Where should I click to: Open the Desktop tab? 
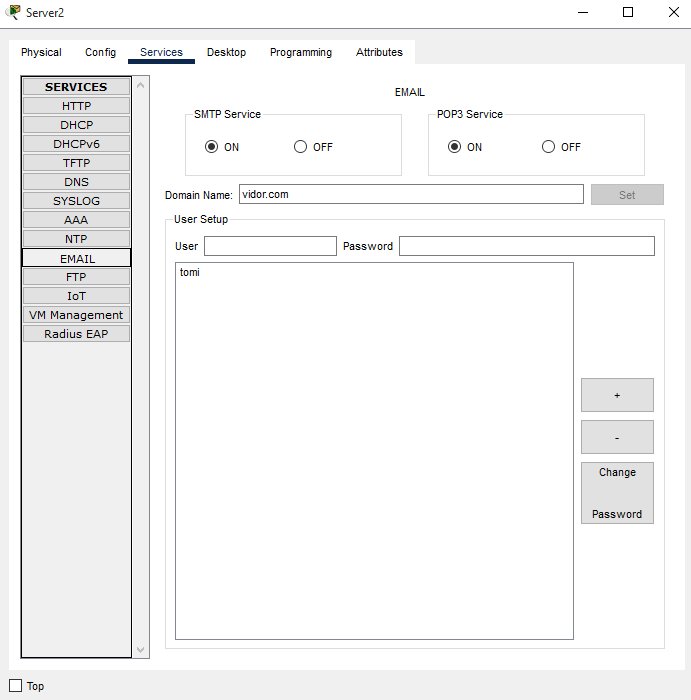tap(226, 52)
